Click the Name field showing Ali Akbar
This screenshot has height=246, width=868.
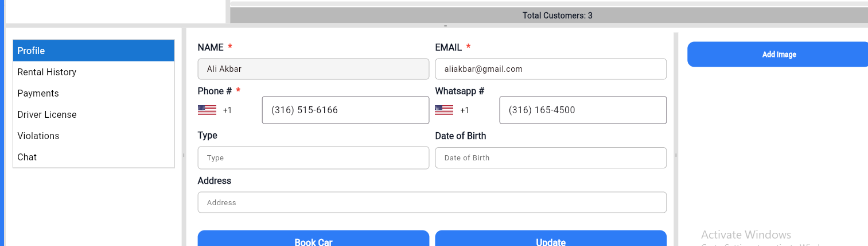tap(313, 69)
